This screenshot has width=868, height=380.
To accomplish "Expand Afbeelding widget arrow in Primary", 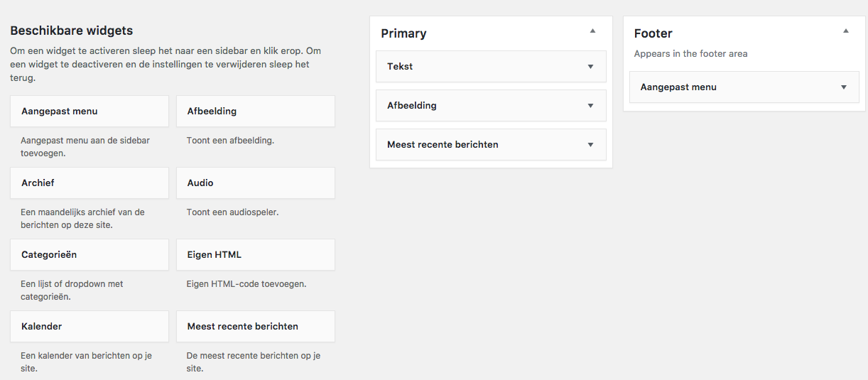I will [590, 106].
